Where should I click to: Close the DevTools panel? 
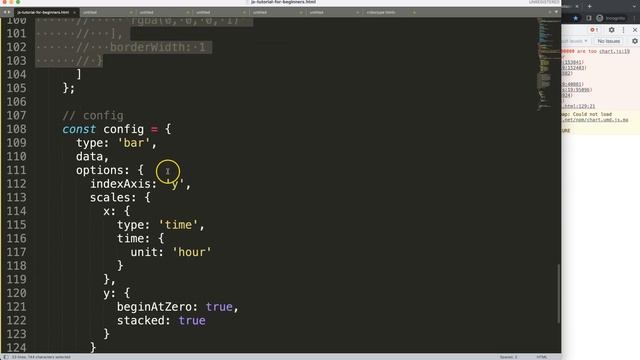tap(635, 30)
